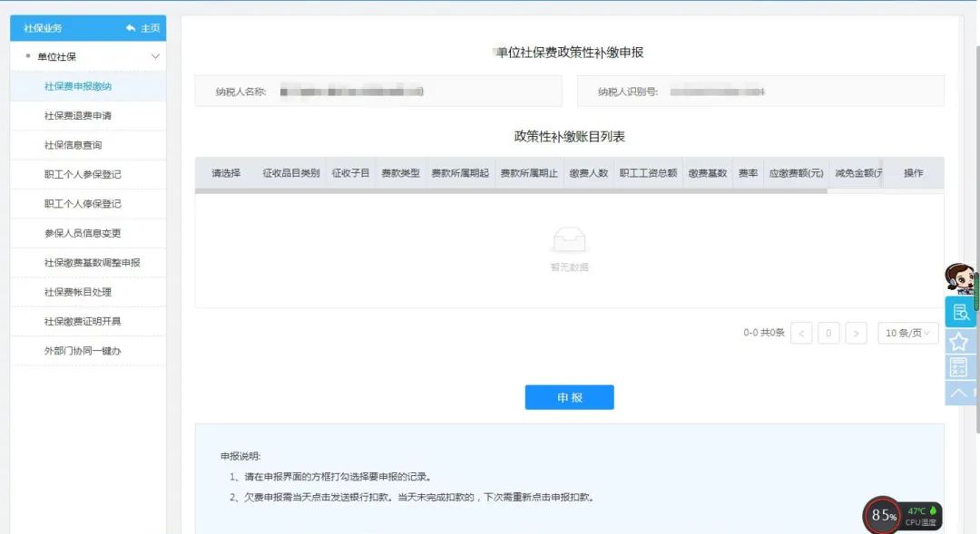Click the calculator icon in the floating sidebar

tap(959, 366)
